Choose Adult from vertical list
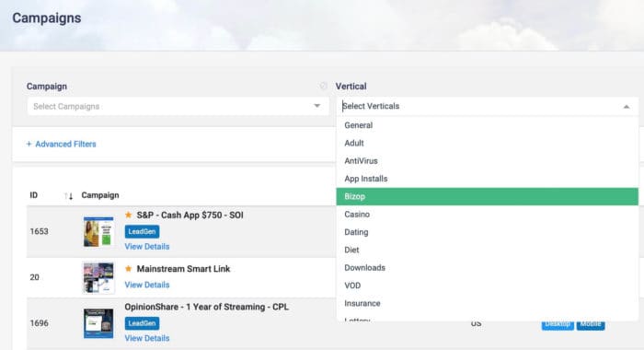This screenshot has height=350, width=644. pyautogui.click(x=487, y=143)
